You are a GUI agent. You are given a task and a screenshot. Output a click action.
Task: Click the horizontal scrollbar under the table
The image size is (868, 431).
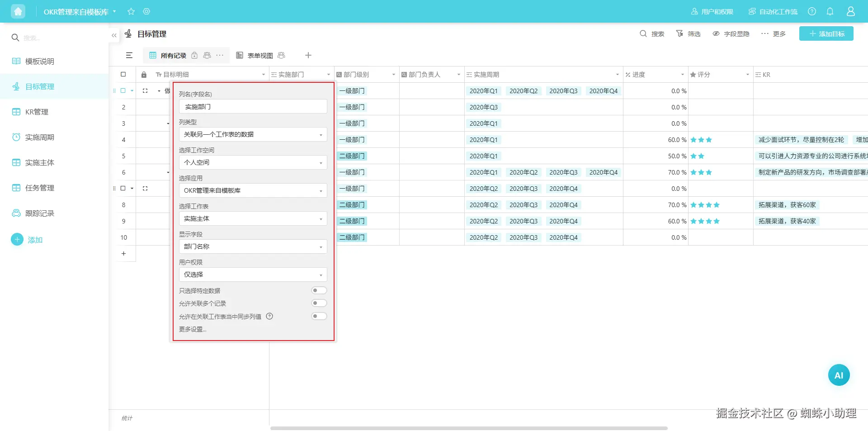pyautogui.click(x=469, y=428)
